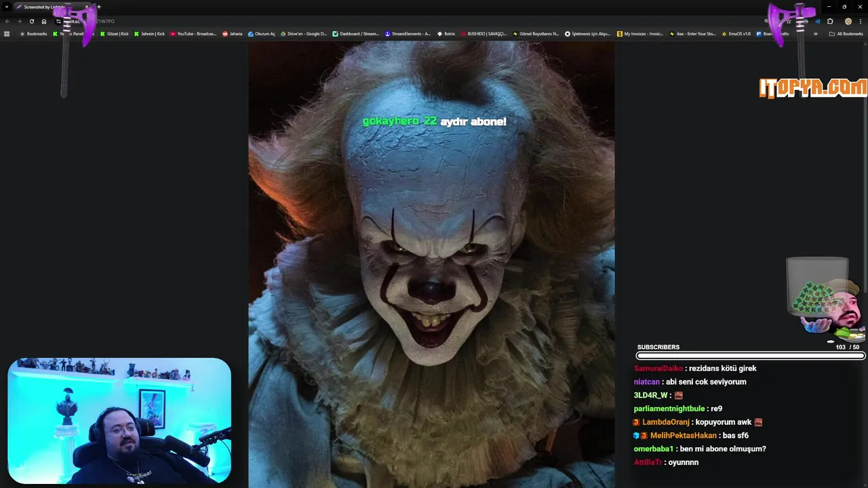Go back to the previous page
The image size is (868, 488).
[7, 21]
